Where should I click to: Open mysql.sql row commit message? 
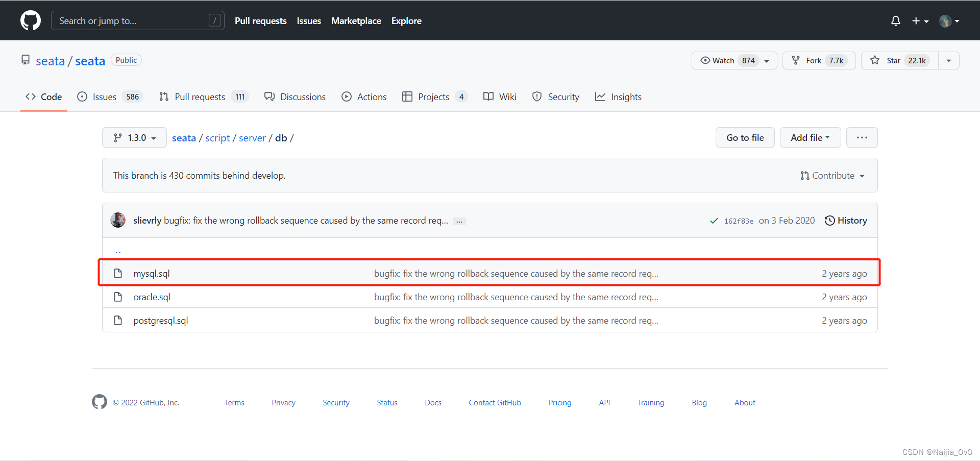click(x=516, y=274)
